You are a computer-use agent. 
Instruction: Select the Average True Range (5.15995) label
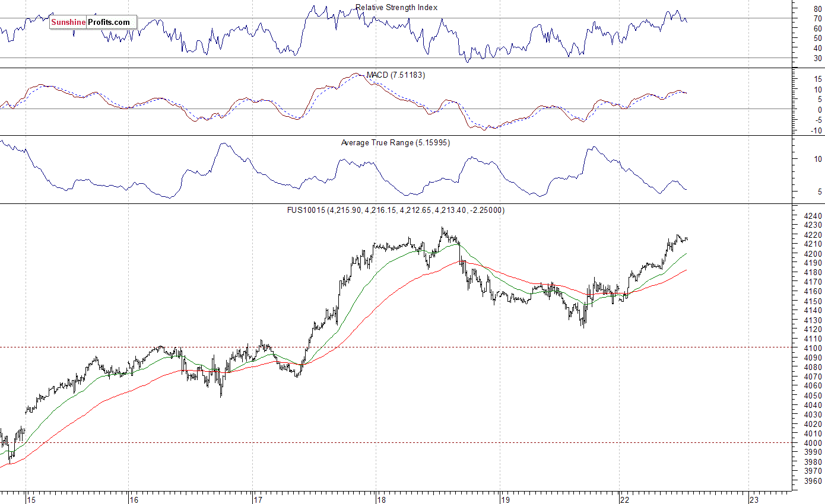pyautogui.click(x=395, y=143)
